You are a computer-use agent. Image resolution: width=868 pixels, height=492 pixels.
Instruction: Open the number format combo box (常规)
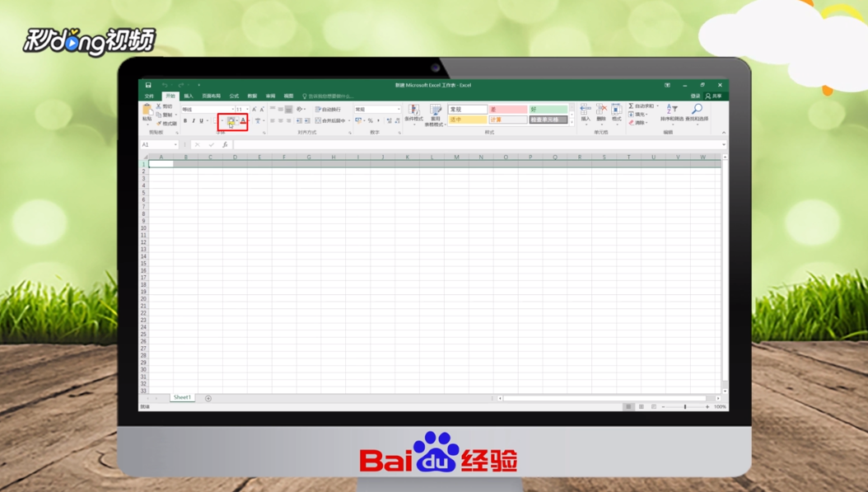[x=377, y=109]
